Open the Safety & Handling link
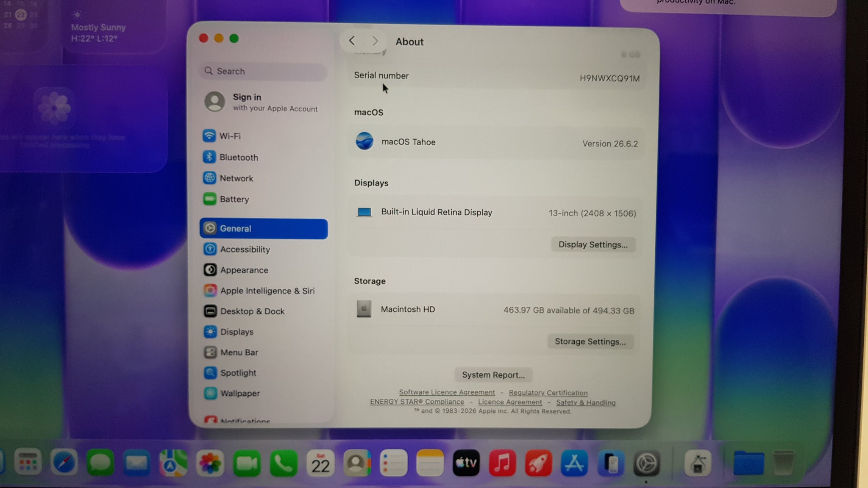This screenshot has width=868, height=488. click(x=586, y=402)
